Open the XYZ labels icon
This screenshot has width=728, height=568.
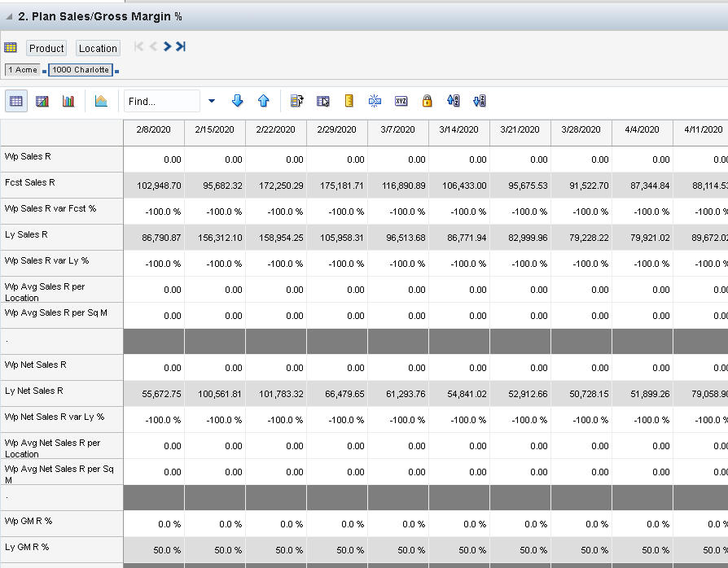pyautogui.click(x=401, y=101)
